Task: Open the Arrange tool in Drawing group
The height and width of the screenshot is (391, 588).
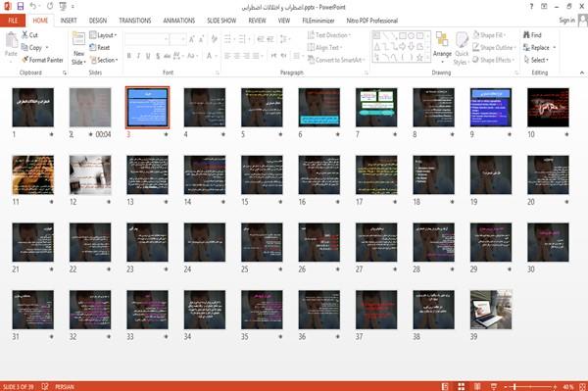Action: pyautogui.click(x=442, y=47)
